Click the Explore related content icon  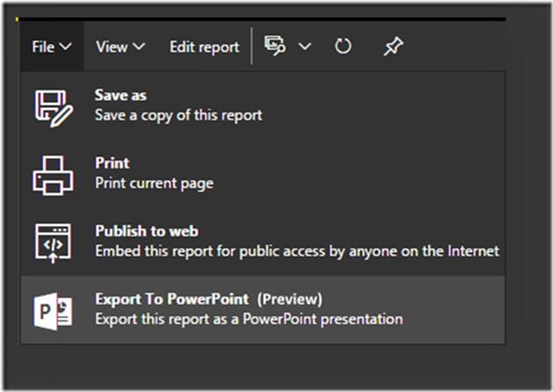tap(275, 46)
